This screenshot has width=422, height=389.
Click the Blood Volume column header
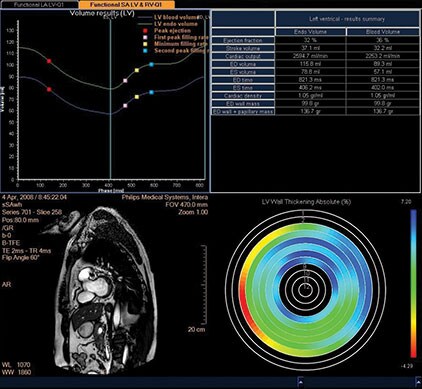[383, 32]
